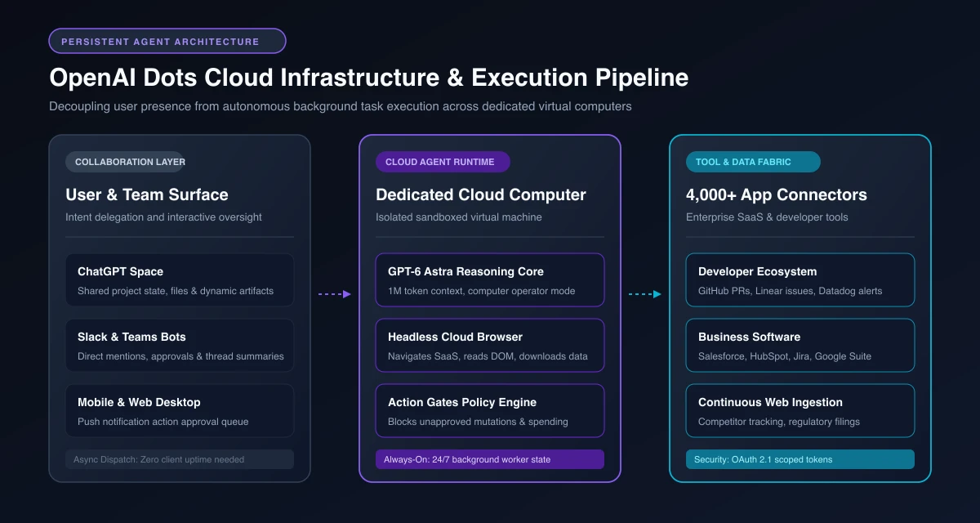Open the Business Software card
Viewport: 980px width, 523px height.
800,345
